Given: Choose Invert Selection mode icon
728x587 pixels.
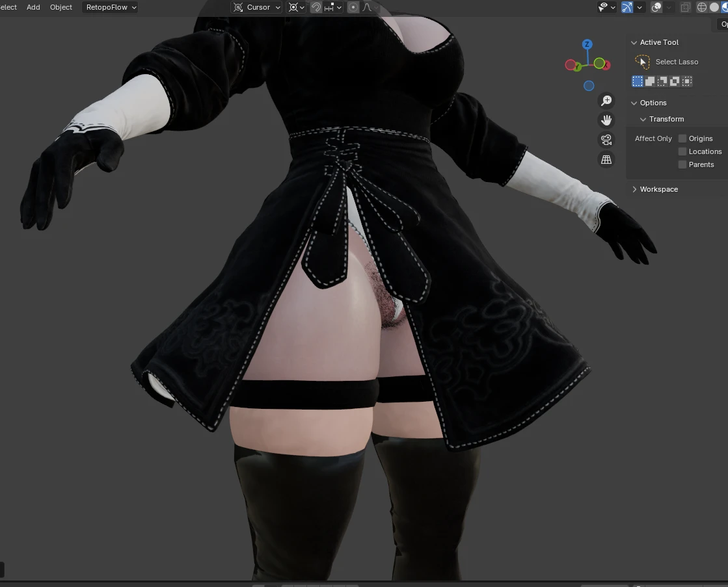Looking at the screenshot, I should pos(675,81).
